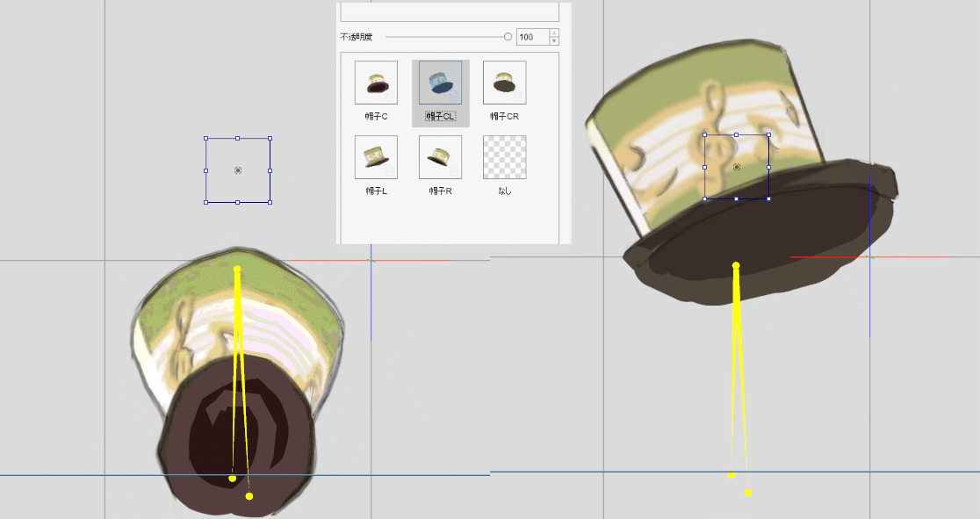Click bottom-left handle of box on right hat
The width and height of the screenshot is (980, 519).
tap(705, 198)
